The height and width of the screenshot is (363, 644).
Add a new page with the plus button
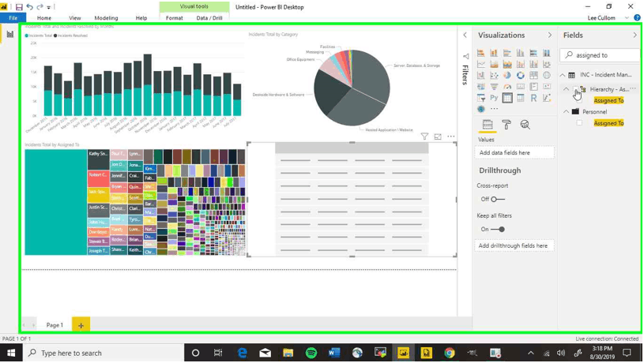(81, 325)
